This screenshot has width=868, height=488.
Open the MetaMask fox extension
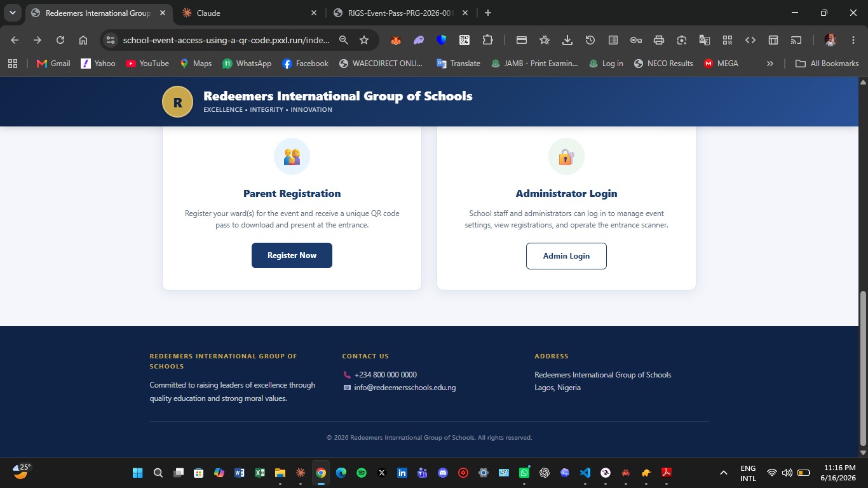(395, 40)
